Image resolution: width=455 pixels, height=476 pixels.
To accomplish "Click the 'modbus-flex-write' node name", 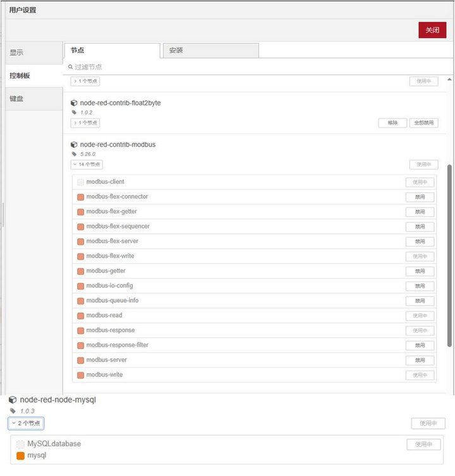I will pos(110,256).
